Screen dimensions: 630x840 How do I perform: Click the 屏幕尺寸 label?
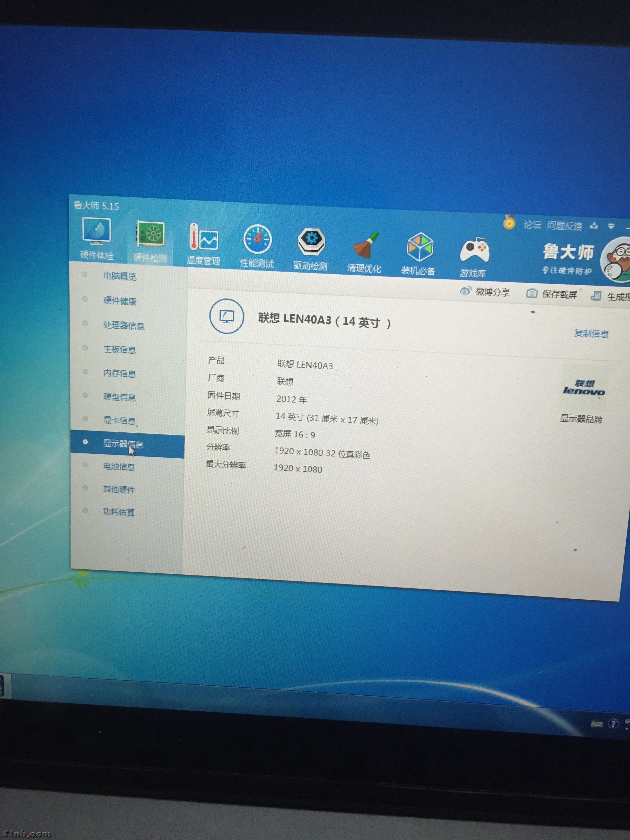[x=223, y=413]
